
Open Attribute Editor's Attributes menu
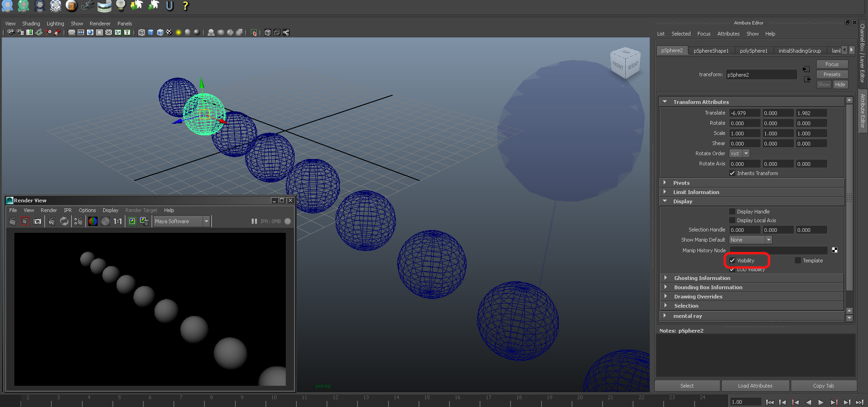(x=728, y=34)
